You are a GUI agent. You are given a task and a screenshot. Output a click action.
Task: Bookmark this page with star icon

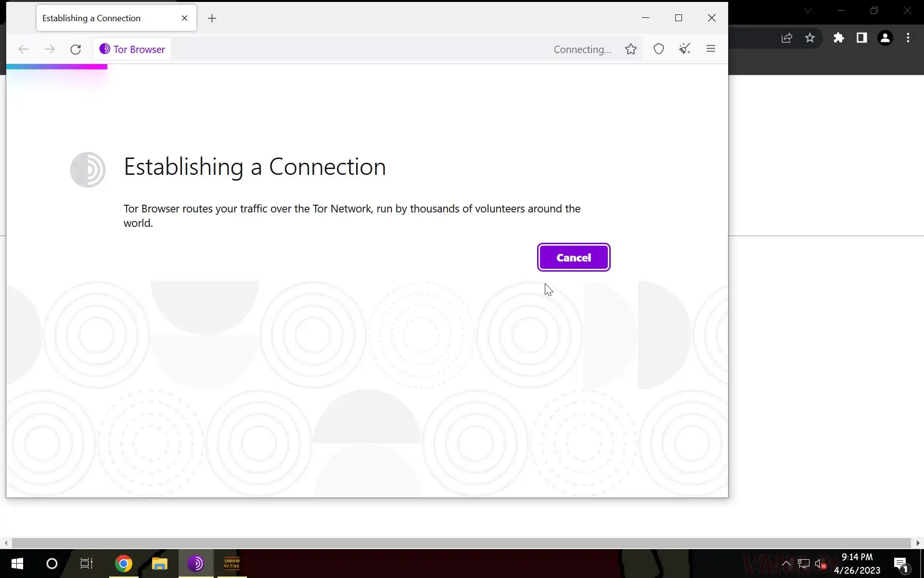[630, 49]
